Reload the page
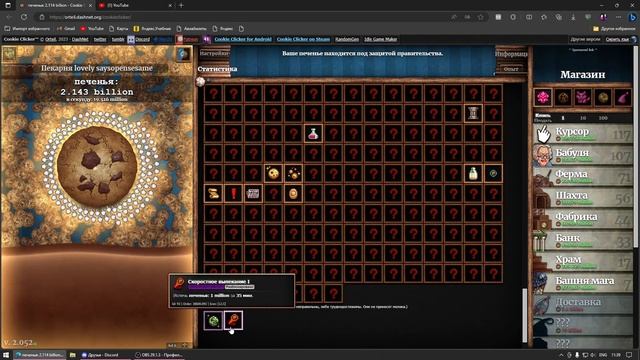This screenshot has width=640, height=360. [x=24, y=17]
